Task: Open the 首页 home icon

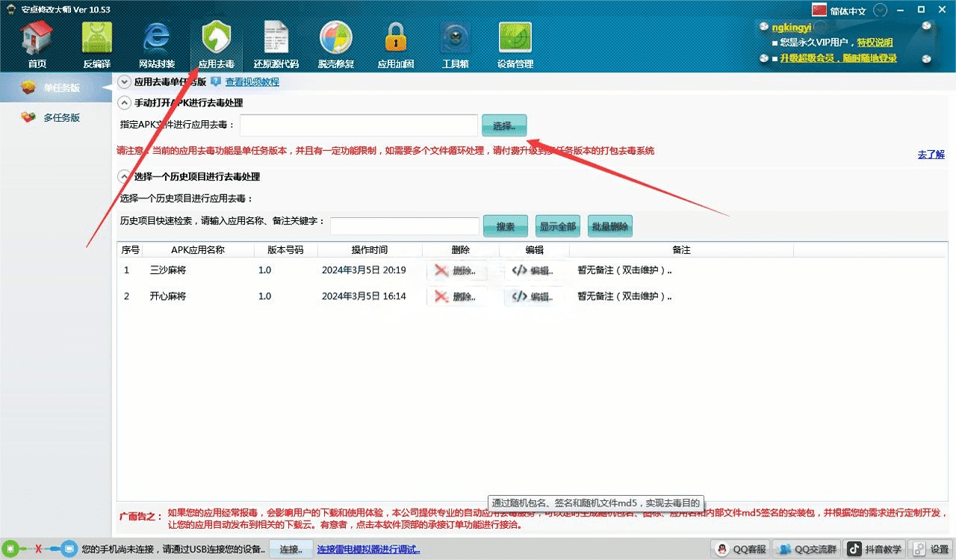Action: (37, 44)
